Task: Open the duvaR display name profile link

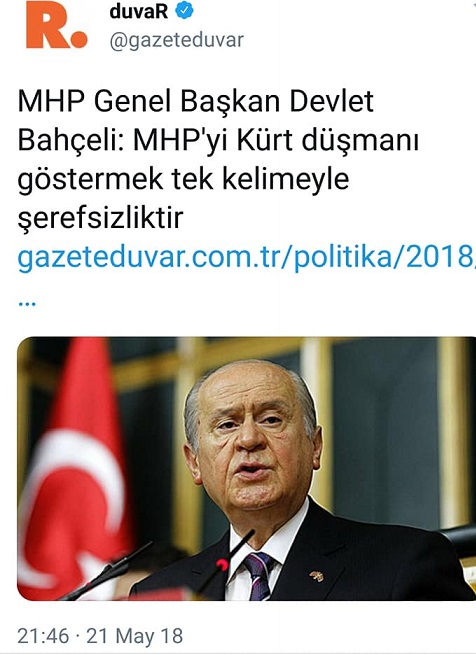Action: pyautogui.click(x=138, y=10)
